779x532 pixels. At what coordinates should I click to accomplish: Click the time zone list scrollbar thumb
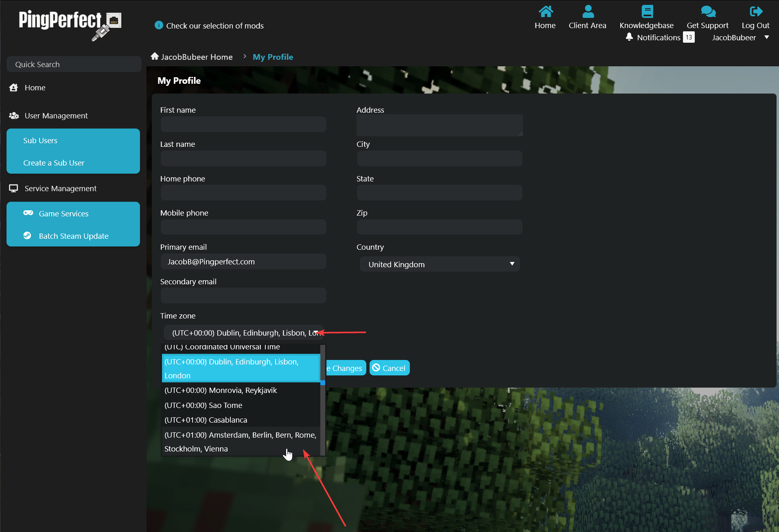[x=323, y=383]
